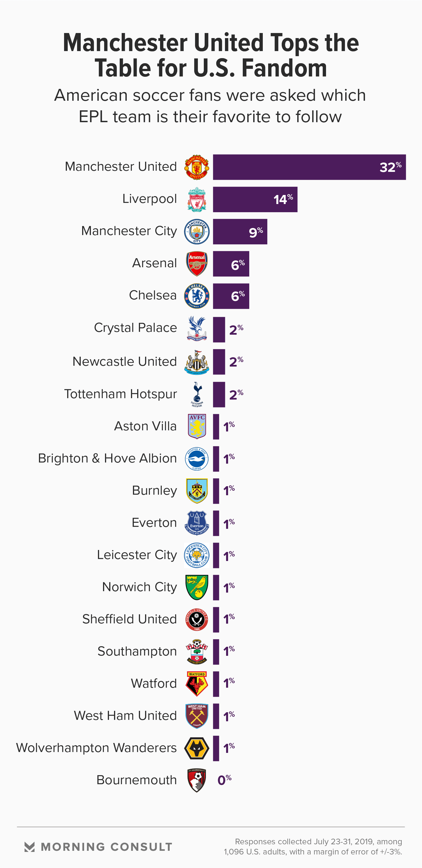Screen dimensions: 422x868
Task: Select the Brighton & Hove Albion label
Action: coord(107,458)
